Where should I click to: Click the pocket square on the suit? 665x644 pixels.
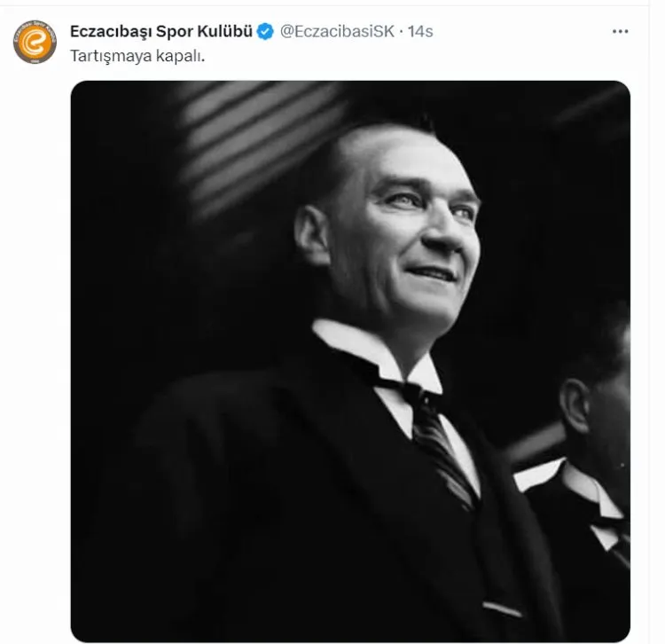click(x=503, y=609)
